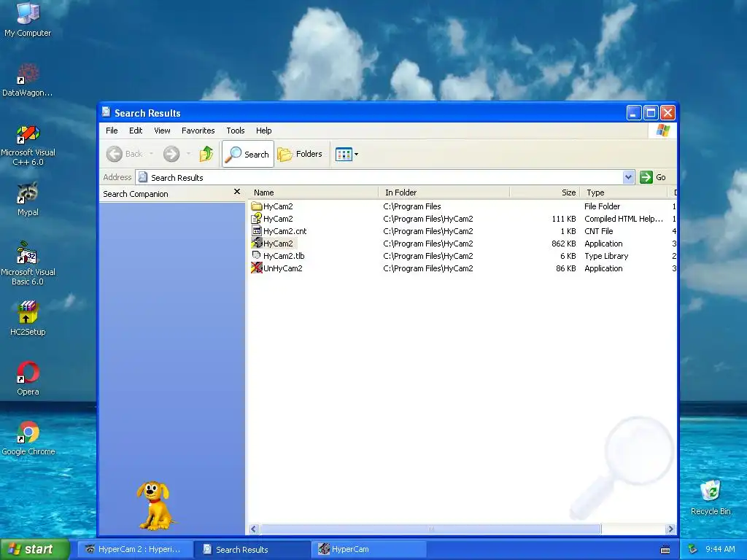Open the Favorites menu

[x=198, y=131]
